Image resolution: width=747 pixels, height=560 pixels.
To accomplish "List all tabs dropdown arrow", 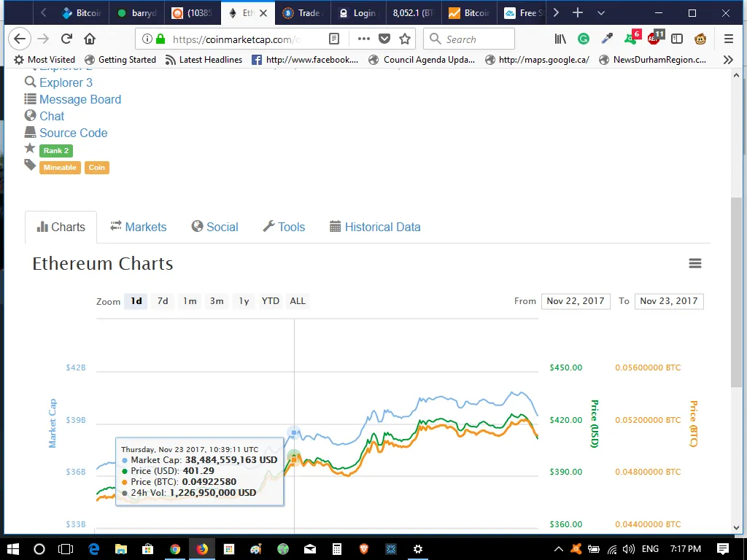I will 601,13.
